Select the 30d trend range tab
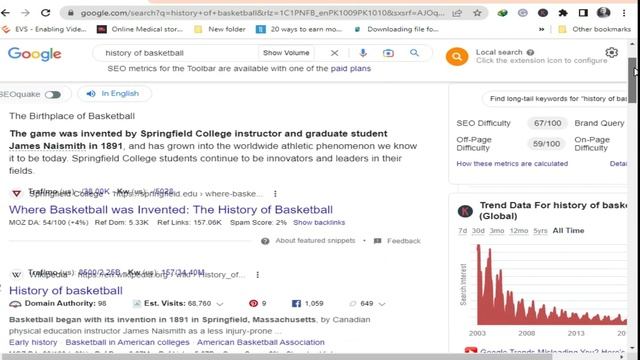This screenshot has width=640, height=360. tap(478, 231)
